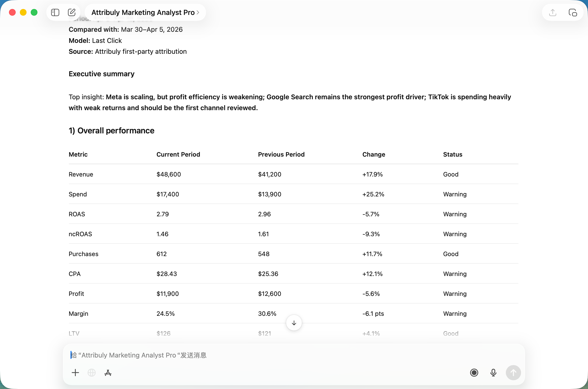Click the Current Period column header
Viewport: 588px width, 389px height.
click(178, 154)
